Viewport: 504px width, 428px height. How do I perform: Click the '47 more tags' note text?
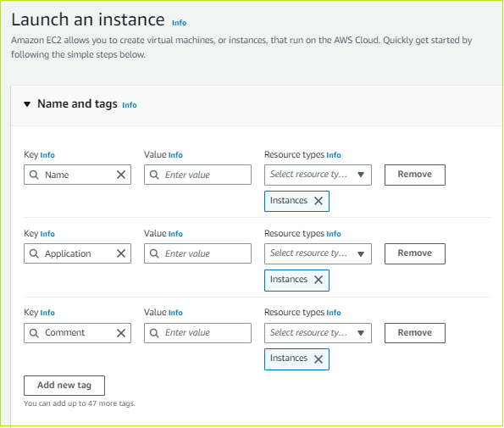click(x=80, y=403)
